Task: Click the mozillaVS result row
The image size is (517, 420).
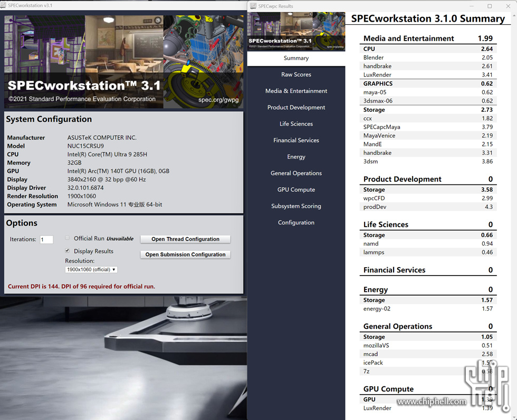Action: click(428, 345)
